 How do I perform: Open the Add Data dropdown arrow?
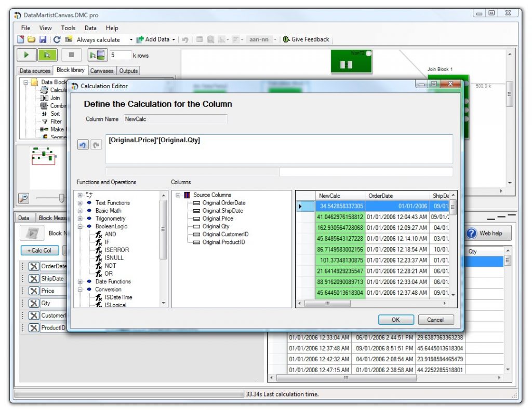174,39
